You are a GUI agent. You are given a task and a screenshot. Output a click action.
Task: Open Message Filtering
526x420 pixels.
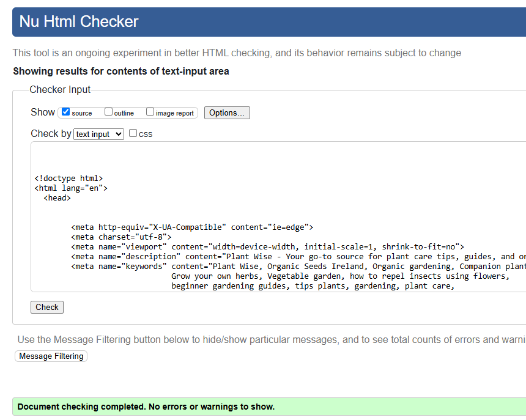pos(51,356)
